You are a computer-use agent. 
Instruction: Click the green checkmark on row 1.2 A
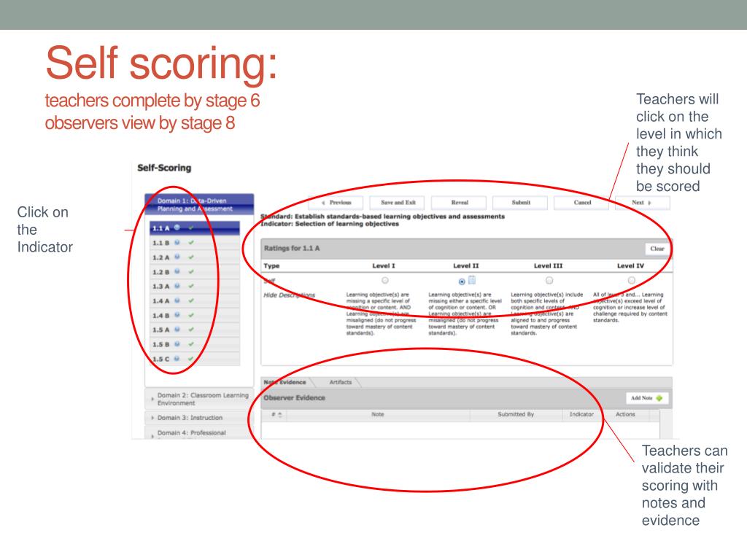191,257
